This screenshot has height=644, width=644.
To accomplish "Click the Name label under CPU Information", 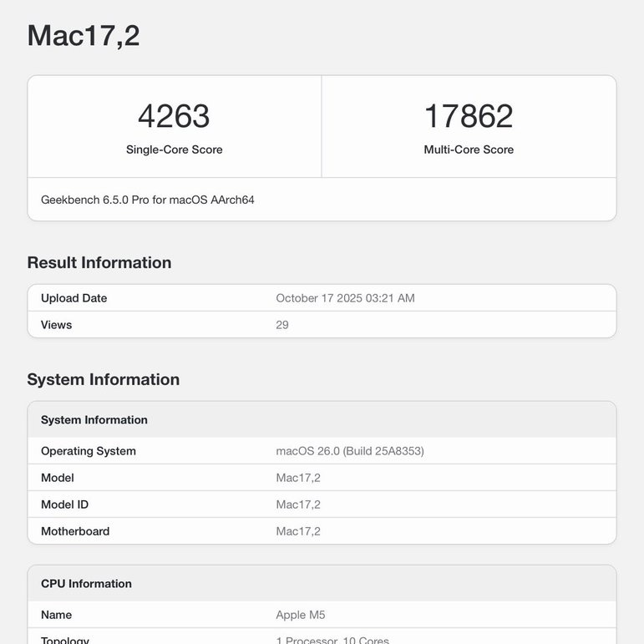I will tap(56, 615).
